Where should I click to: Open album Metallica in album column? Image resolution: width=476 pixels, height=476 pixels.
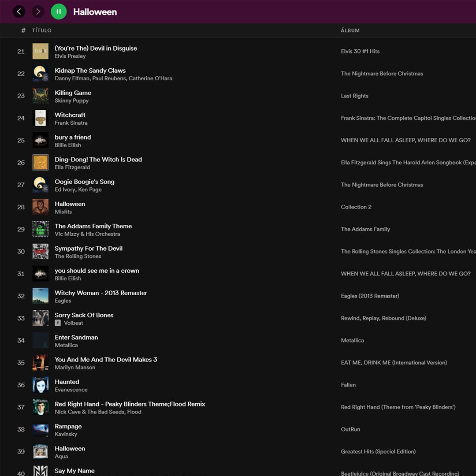pos(352,340)
